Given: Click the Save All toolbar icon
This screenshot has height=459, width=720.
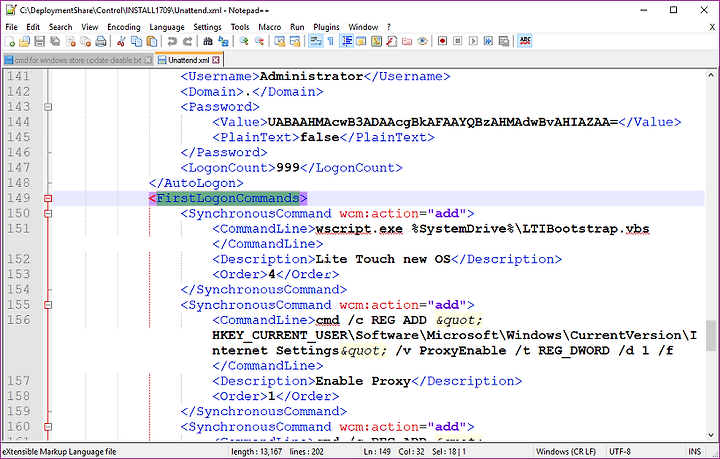Looking at the screenshot, I should [x=55, y=41].
